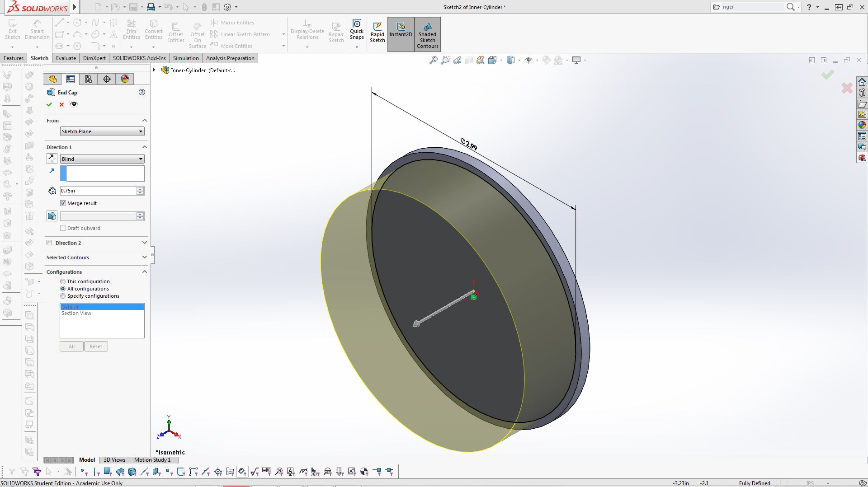The width and height of the screenshot is (868, 487).
Task: Select Section View in configurations list
Action: tap(76, 313)
